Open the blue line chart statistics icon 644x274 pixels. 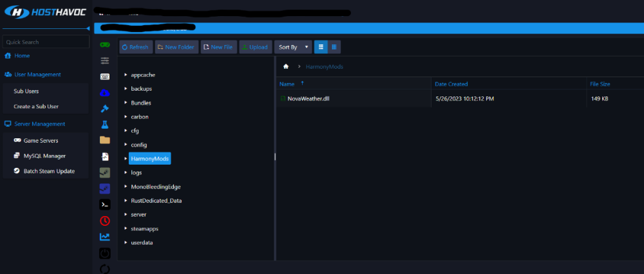104,237
